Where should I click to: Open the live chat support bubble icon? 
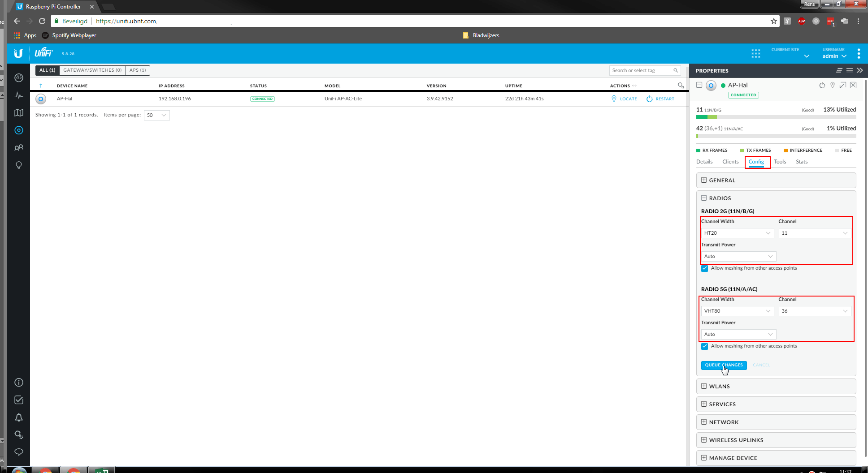click(19, 452)
